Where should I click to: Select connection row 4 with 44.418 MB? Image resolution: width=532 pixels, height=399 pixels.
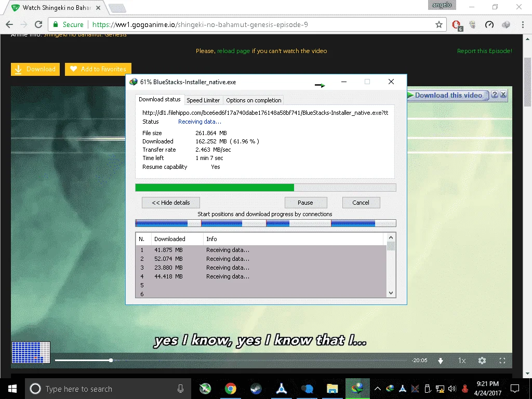click(x=261, y=276)
